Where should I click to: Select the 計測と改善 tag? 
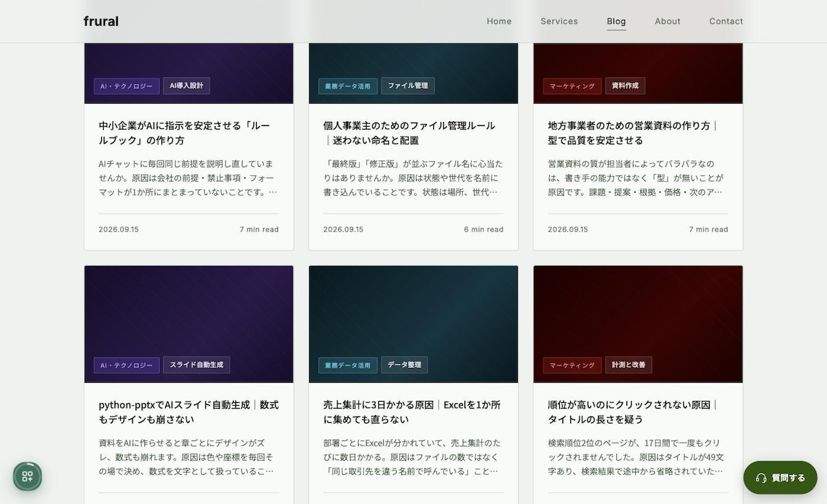pyautogui.click(x=628, y=365)
